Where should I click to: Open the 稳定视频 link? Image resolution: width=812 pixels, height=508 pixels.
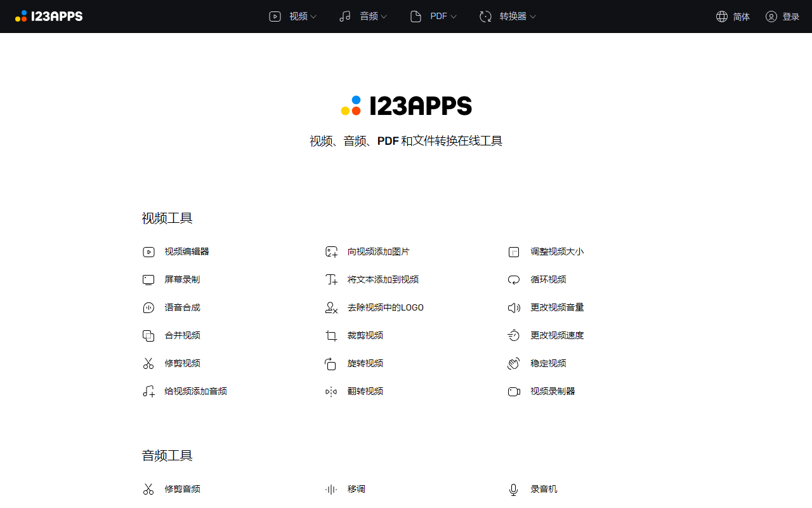click(548, 364)
